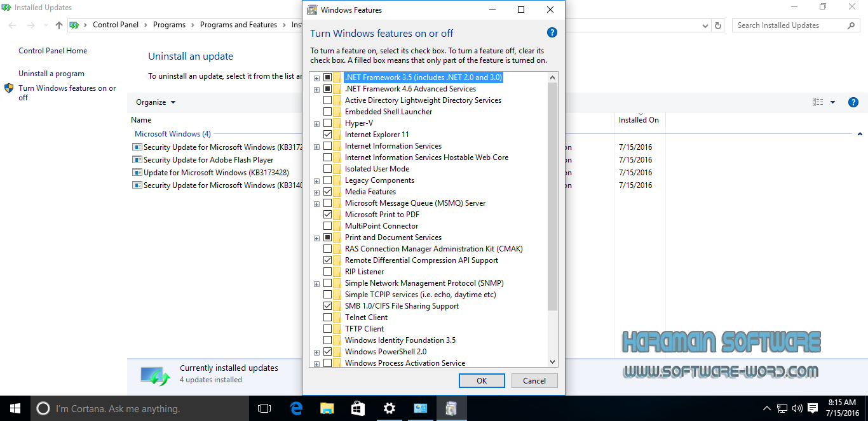Go up one level in Control Panel
This screenshot has height=421, width=868.
point(59,25)
